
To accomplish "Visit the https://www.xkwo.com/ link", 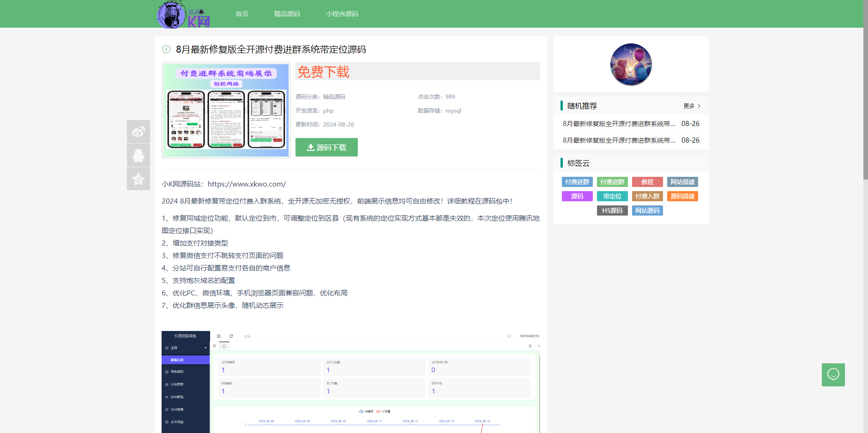I will tap(246, 184).
